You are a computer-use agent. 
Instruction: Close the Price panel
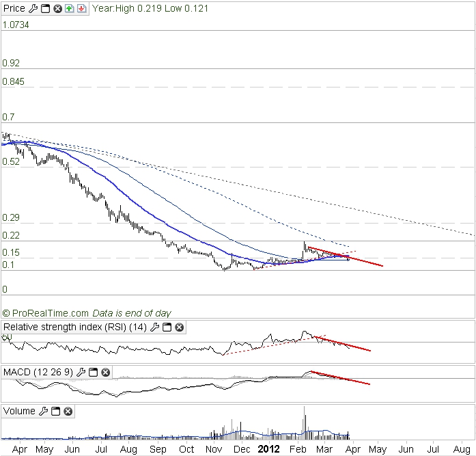57,8
